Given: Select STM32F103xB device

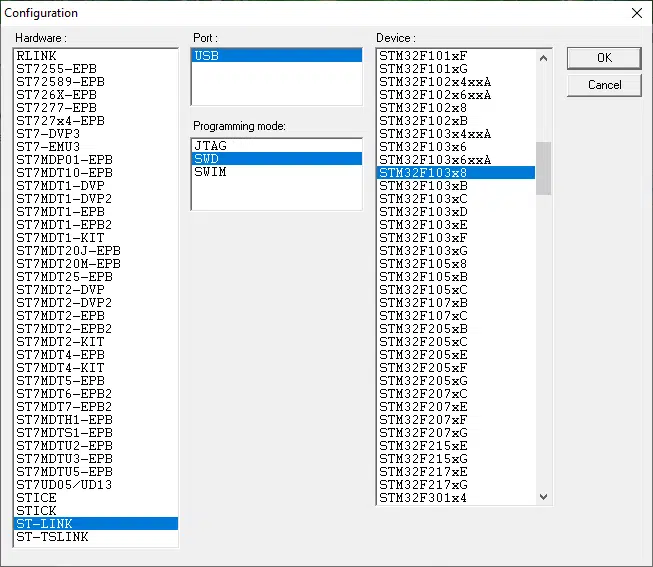Looking at the screenshot, I should (x=456, y=186).
